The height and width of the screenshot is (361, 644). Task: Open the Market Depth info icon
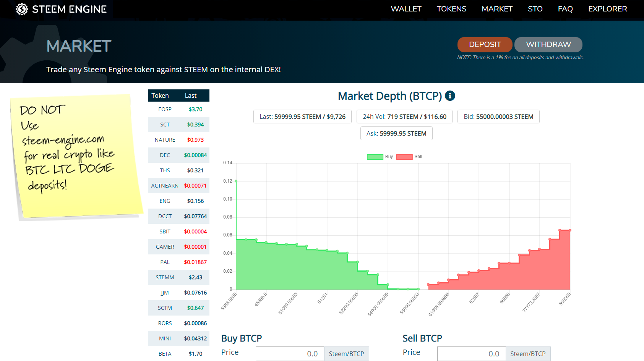click(x=450, y=96)
